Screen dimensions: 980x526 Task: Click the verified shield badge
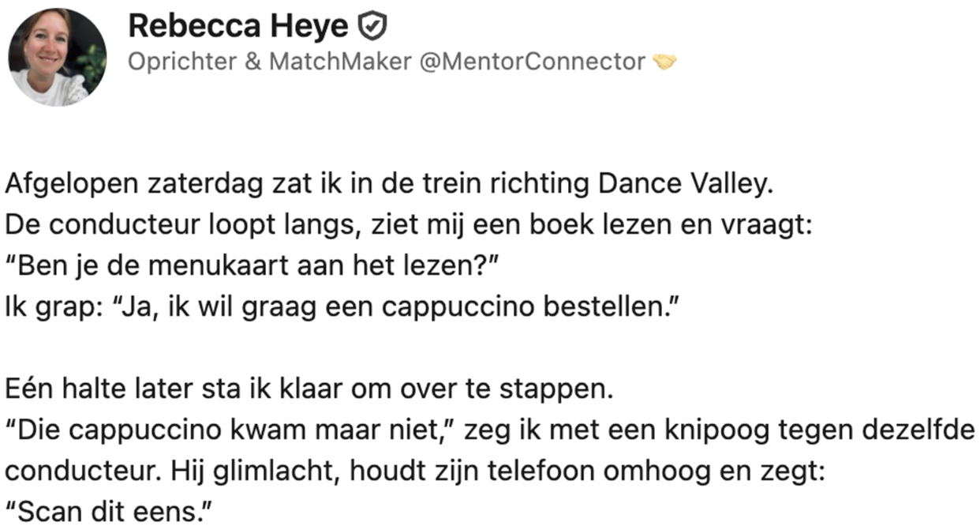point(372,28)
